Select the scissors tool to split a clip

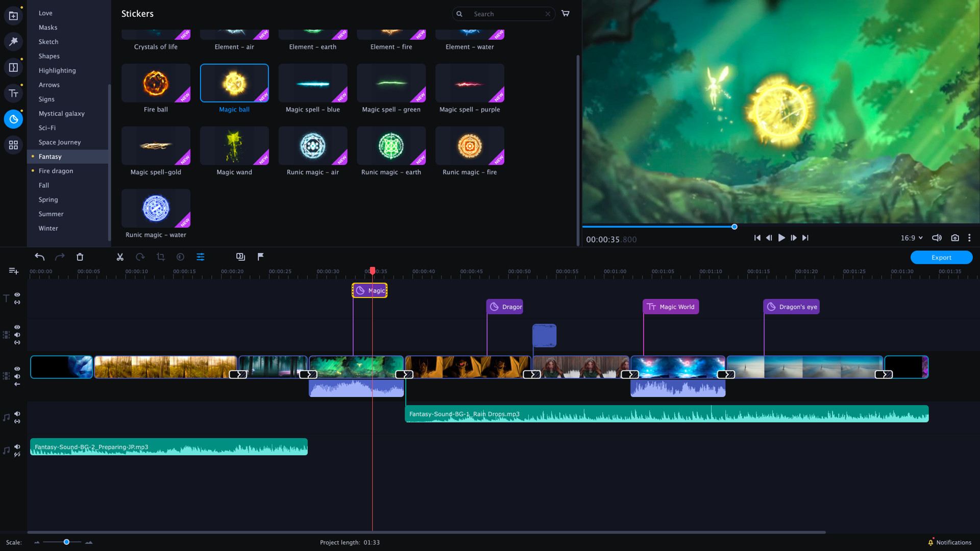[x=120, y=257]
